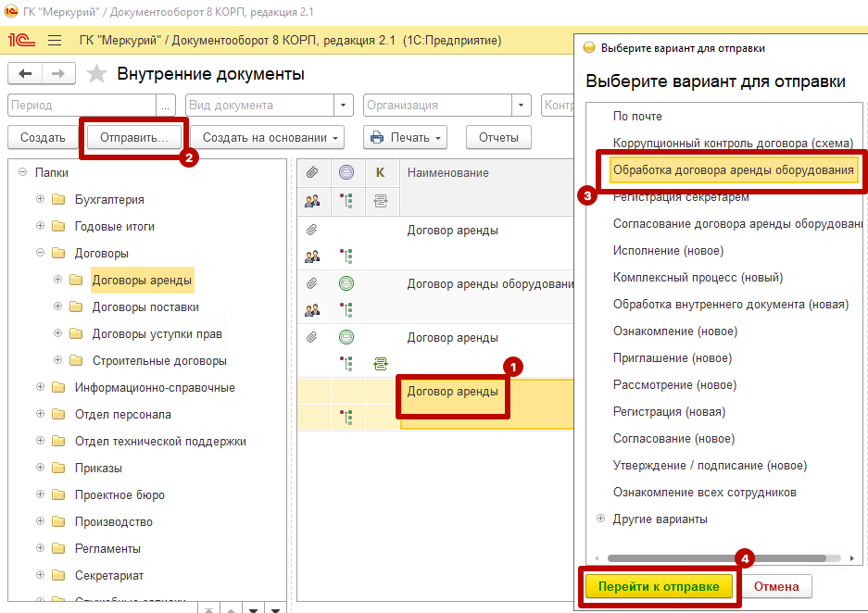
Task: Click the process tree column header icon
Action: click(x=346, y=201)
